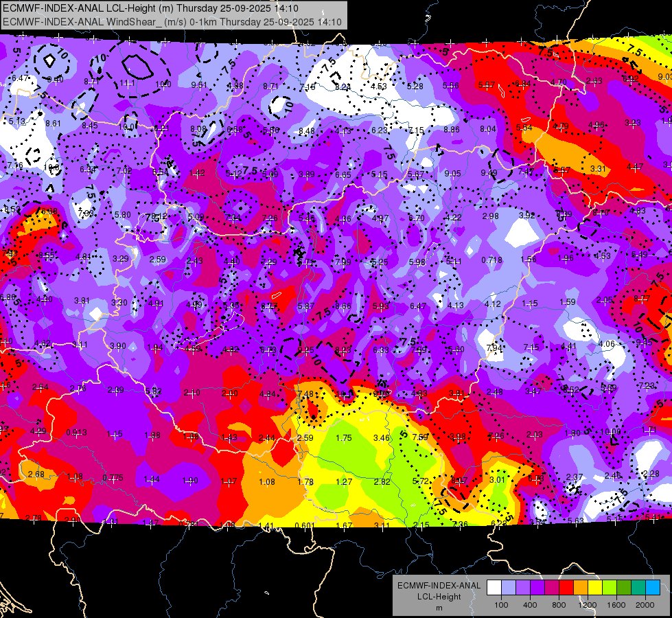Click the legend tick label 800
The height and width of the screenshot is (618, 672).
(559, 605)
